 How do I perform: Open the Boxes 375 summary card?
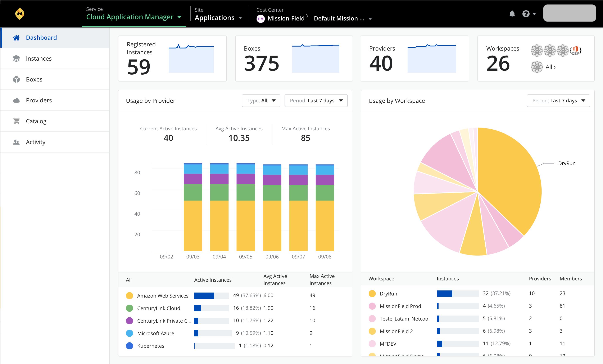[x=293, y=59]
